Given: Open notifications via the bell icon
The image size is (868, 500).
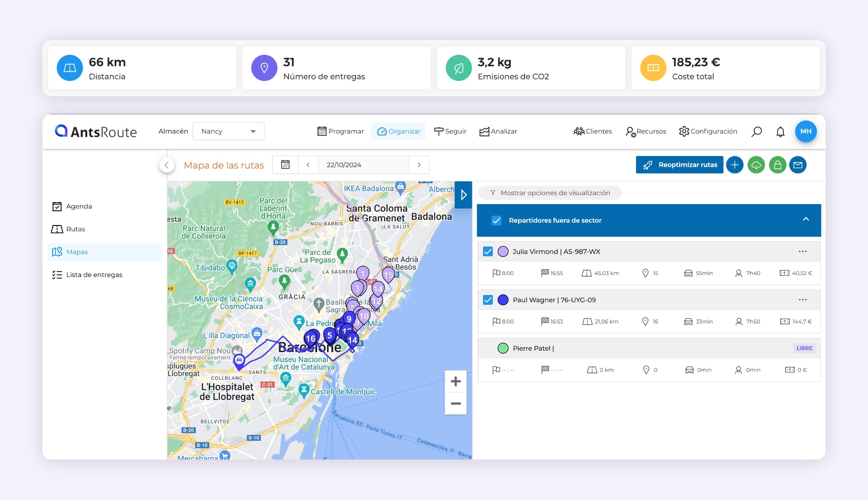Looking at the screenshot, I should (780, 131).
